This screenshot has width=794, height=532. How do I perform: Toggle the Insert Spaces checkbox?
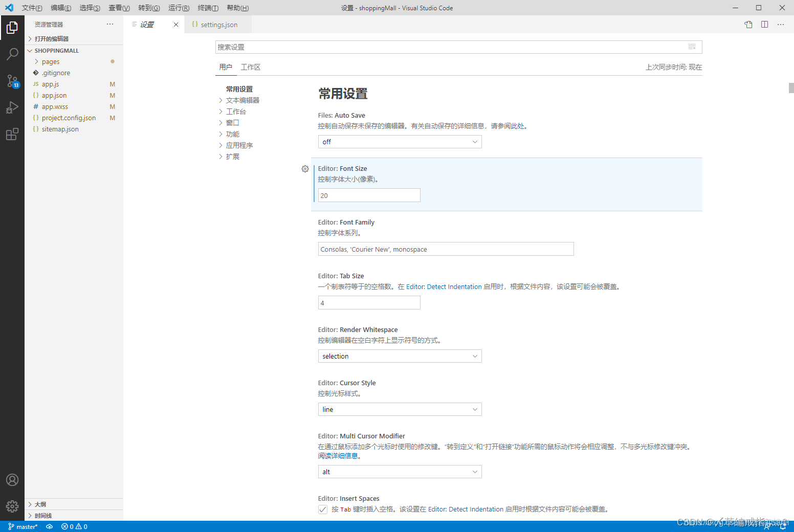click(323, 509)
